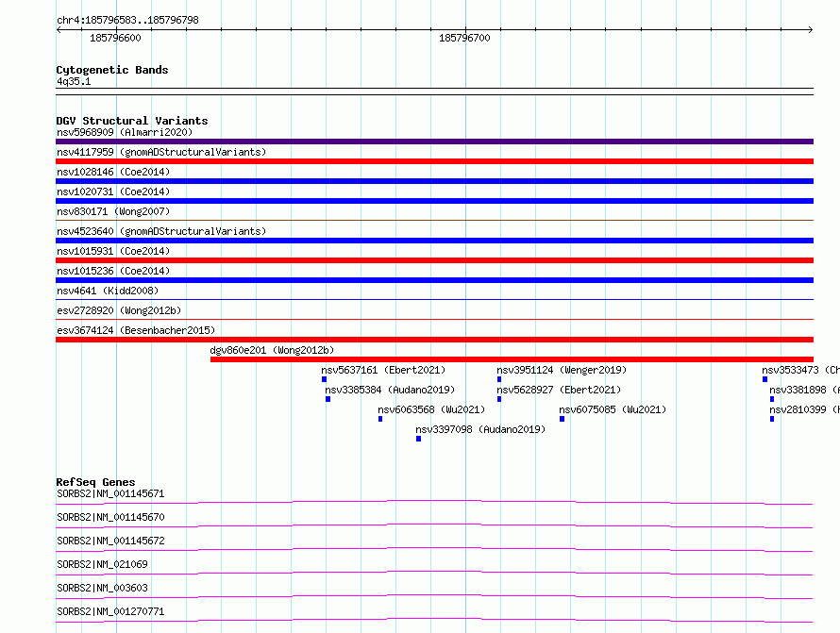Click the chr4:185796583..185796798 coordinate label

(127, 20)
